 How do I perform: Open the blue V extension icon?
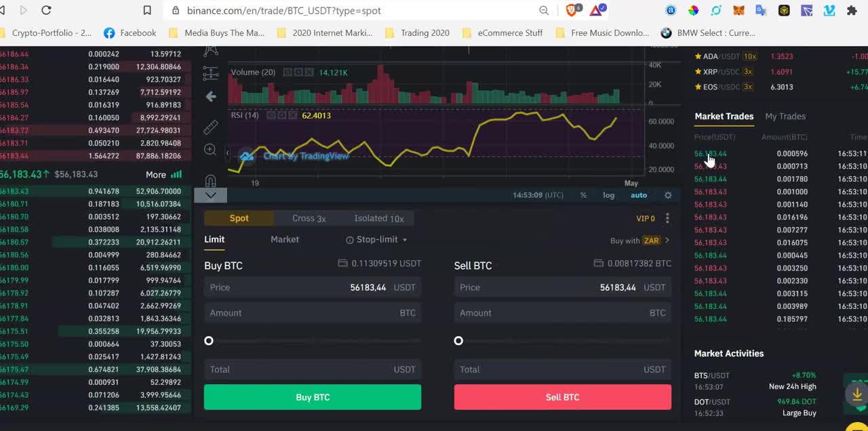[x=829, y=10]
